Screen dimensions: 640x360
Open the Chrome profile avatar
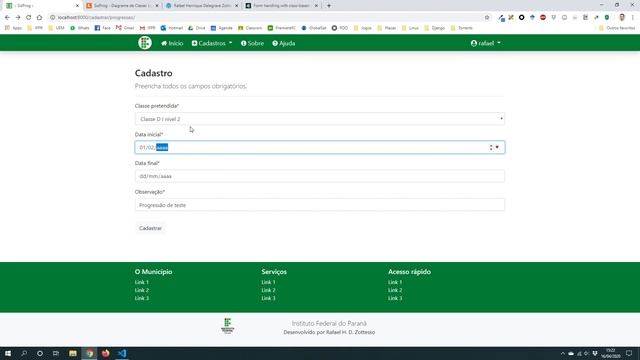622,18
